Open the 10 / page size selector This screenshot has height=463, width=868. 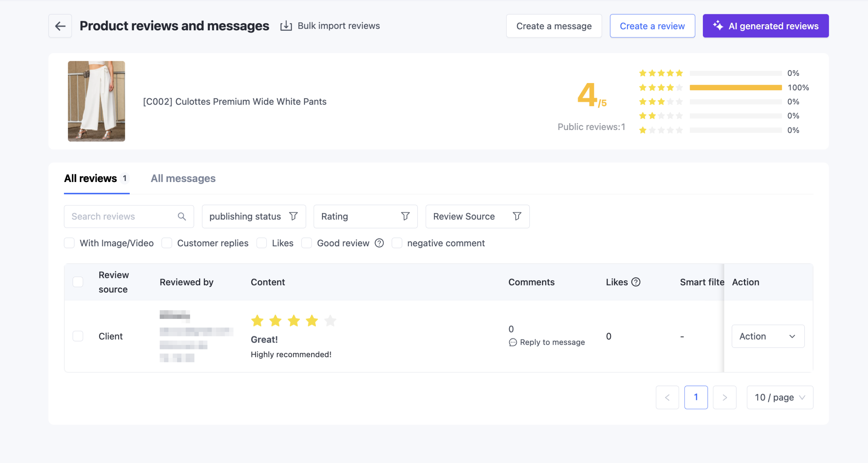(x=779, y=397)
